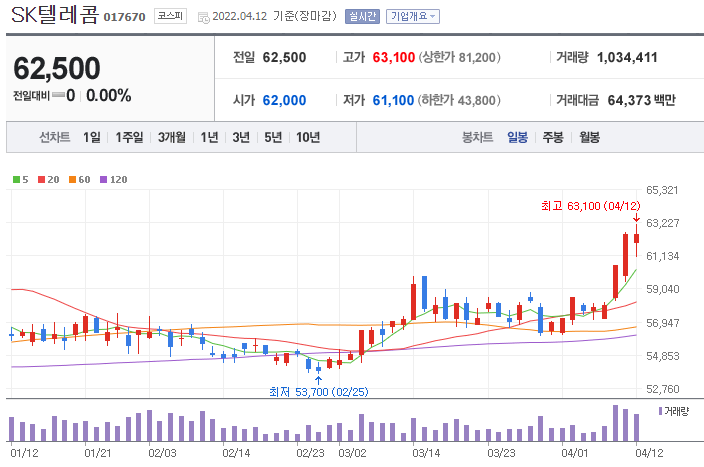The height and width of the screenshot is (467, 704).
Task: Click the green 5-day moving average swatch
Action: (x=17, y=180)
